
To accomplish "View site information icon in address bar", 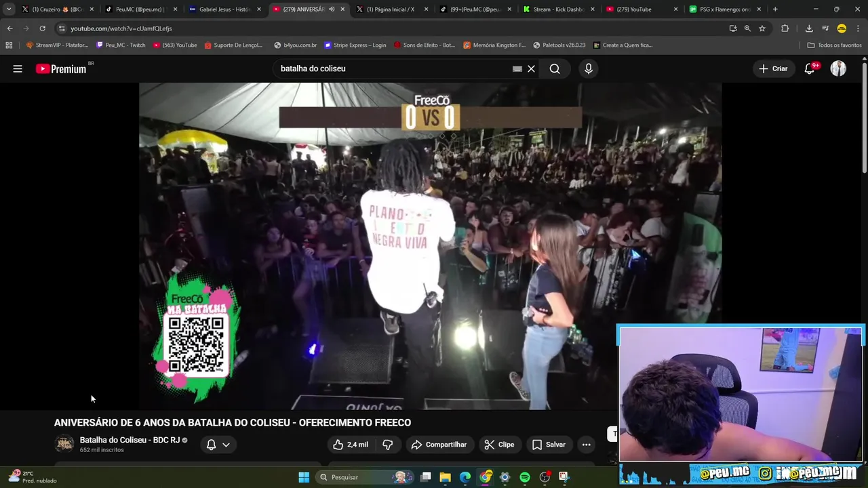I will click(x=62, y=28).
